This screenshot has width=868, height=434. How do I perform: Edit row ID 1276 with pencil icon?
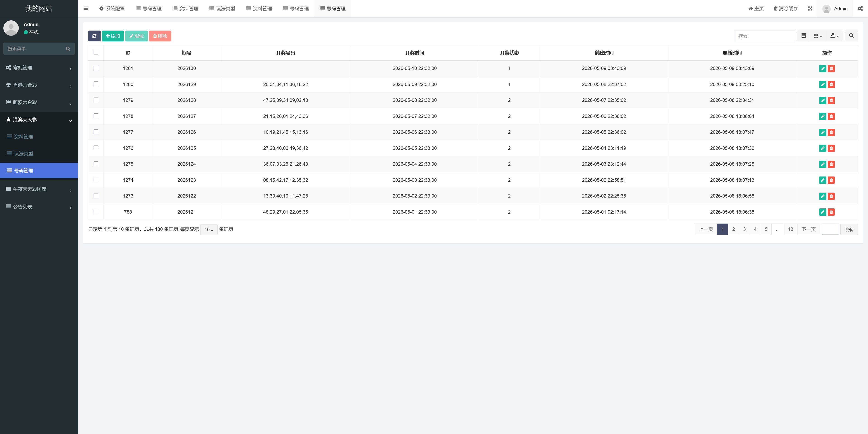click(x=823, y=148)
